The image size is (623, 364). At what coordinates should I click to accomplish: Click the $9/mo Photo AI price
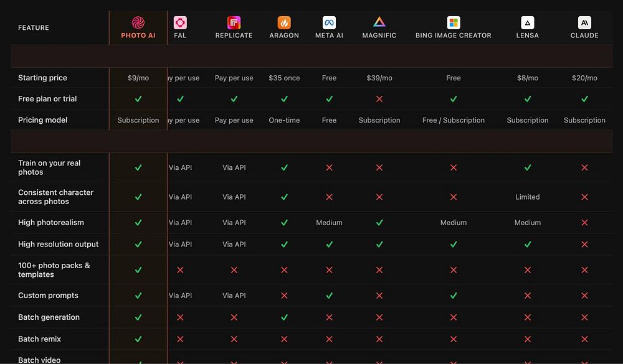click(x=138, y=78)
